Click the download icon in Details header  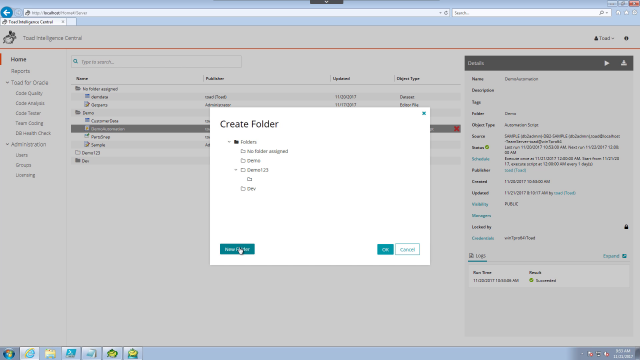(x=624, y=63)
